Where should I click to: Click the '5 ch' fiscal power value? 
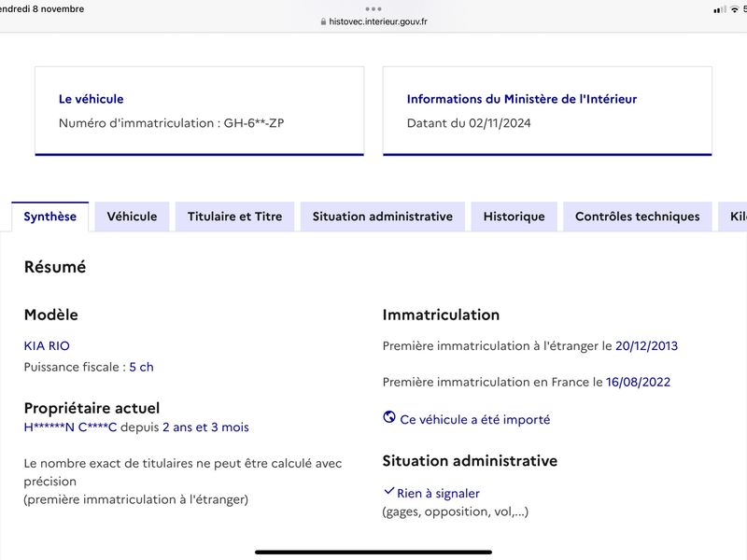coord(142,367)
